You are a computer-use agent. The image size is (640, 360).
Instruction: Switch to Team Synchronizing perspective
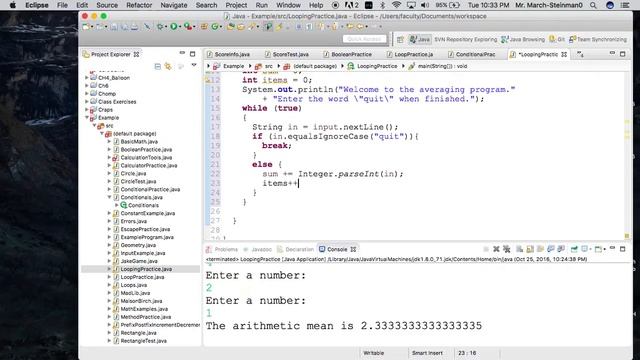[598, 39]
